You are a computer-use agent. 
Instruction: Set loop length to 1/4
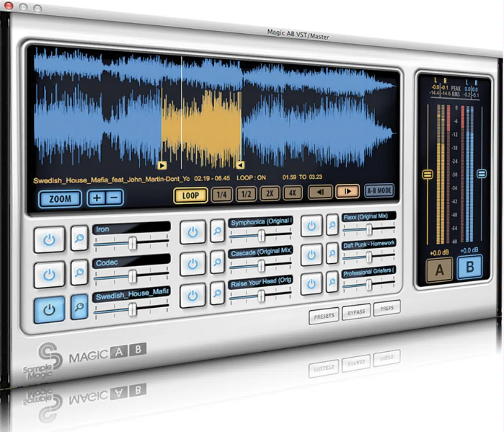pyautogui.click(x=222, y=194)
